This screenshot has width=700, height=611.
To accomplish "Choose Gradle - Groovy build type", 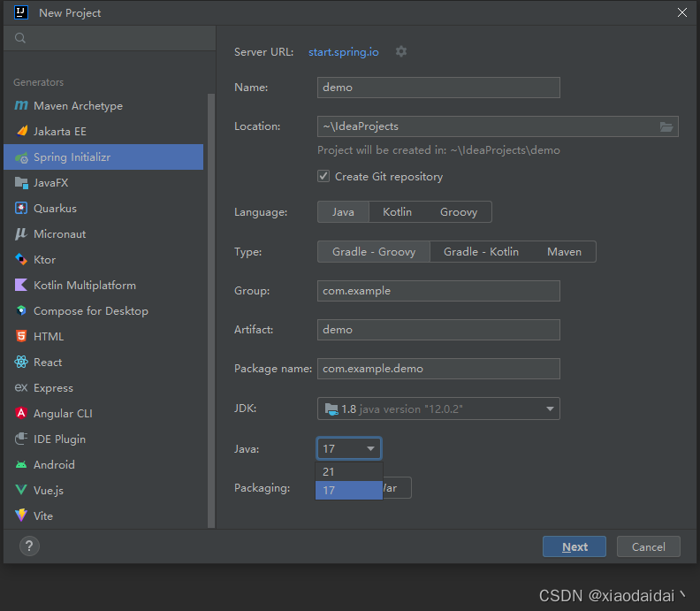I will (374, 251).
